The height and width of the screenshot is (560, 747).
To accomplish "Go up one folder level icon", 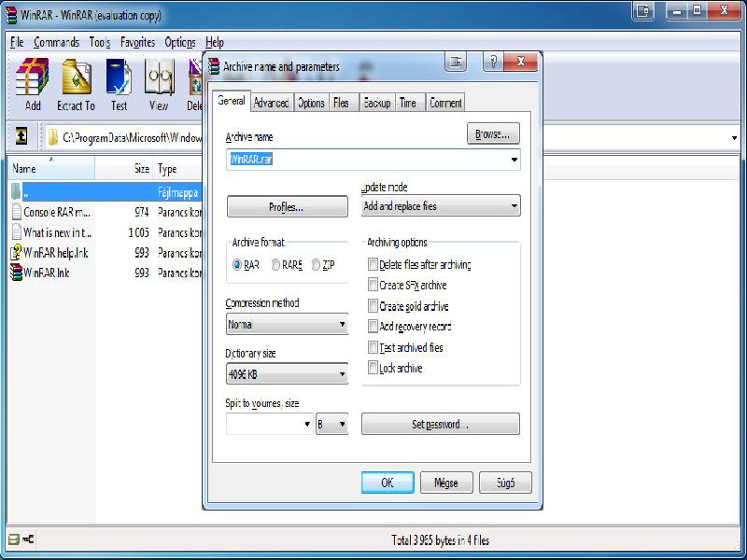I will click(x=21, y=136).
